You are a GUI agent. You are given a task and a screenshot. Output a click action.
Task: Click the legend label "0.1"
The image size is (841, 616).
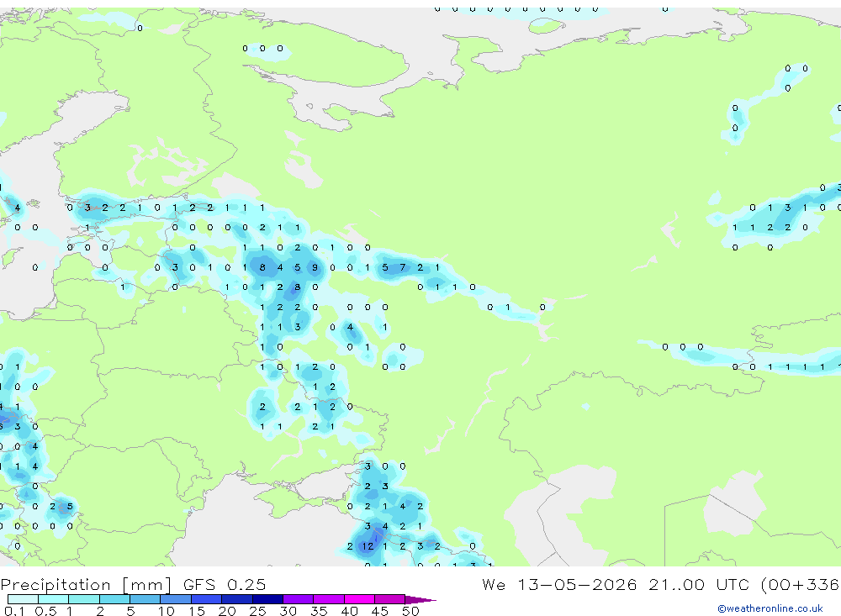[14, 611]
